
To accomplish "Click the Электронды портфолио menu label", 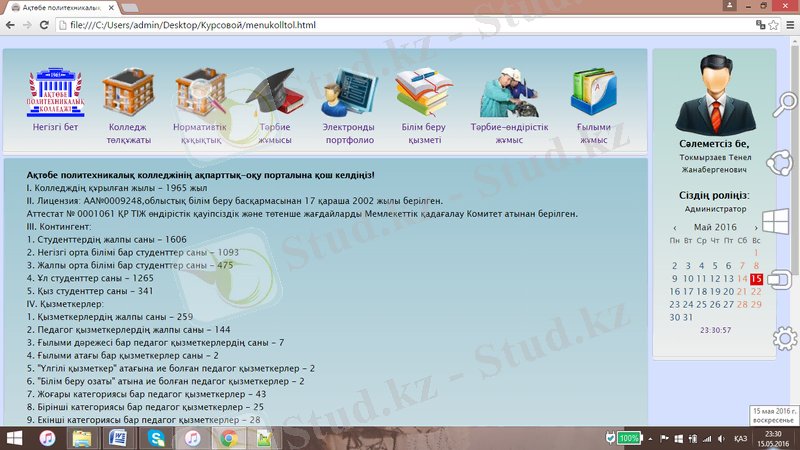I will (349, 134).
